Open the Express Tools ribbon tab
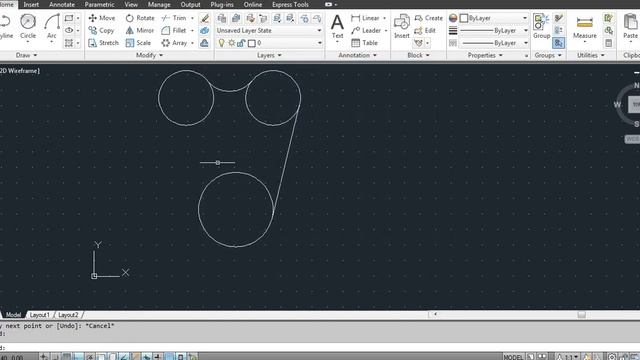640x360 pixels. (290, 4)
